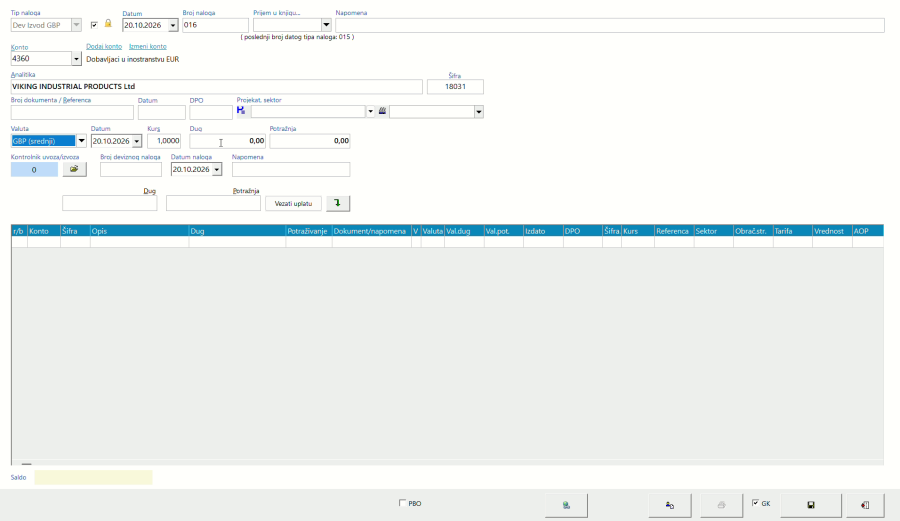Viewport: 900px width, 521px height.
Task: Toggle the checkbox next to Tip naloga
Action: [x=94, y=25]
